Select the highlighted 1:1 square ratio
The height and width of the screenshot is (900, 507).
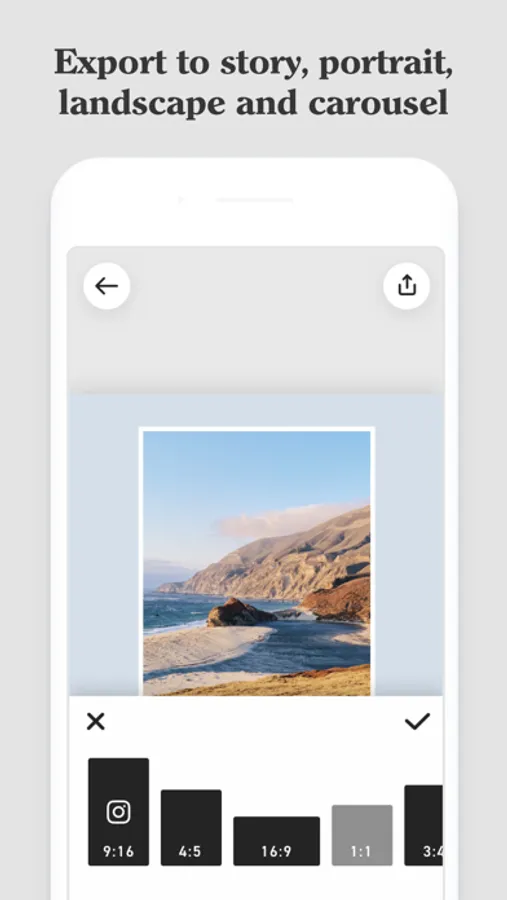point(362,835)
